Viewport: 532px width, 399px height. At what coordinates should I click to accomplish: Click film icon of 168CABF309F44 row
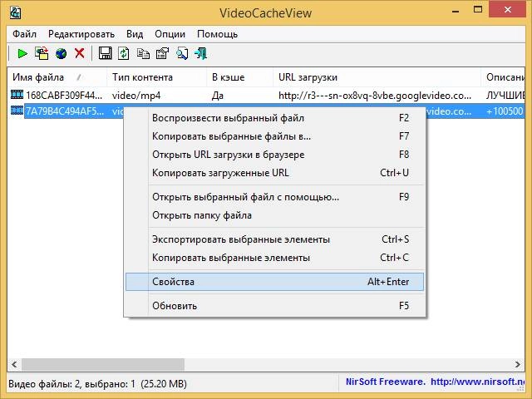tap(17, 94)
